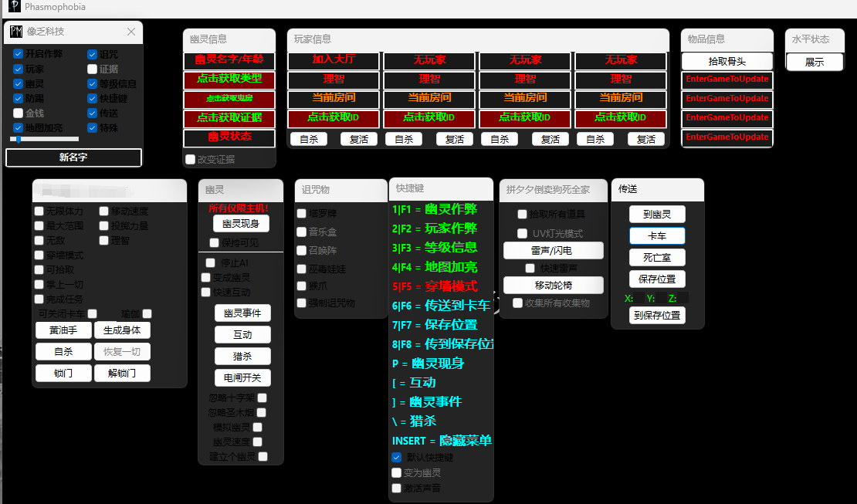This screenshot has width=857, height=504.
Task: Enable the 金钱 checkbox
Action: (x=18, y=113)
